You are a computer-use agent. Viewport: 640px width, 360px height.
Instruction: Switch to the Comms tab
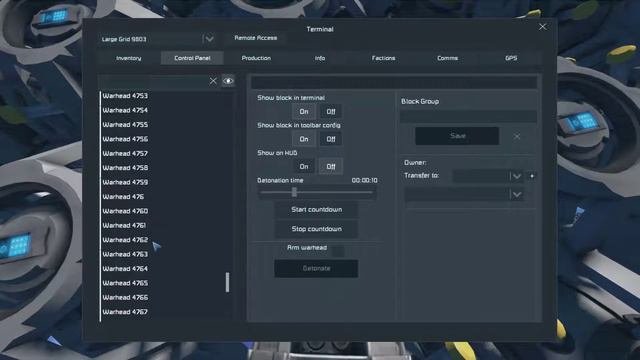(447, 58)
